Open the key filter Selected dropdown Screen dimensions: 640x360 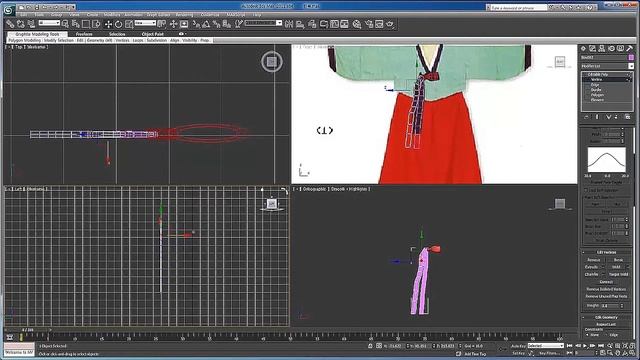tap(546, 346)
